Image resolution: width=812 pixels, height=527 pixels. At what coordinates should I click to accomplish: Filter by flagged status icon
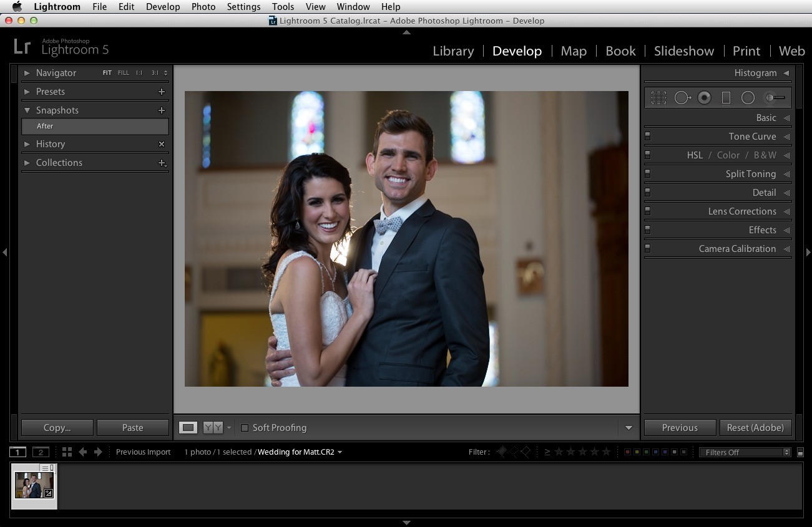pyautogui.click(x=502, y=452)
